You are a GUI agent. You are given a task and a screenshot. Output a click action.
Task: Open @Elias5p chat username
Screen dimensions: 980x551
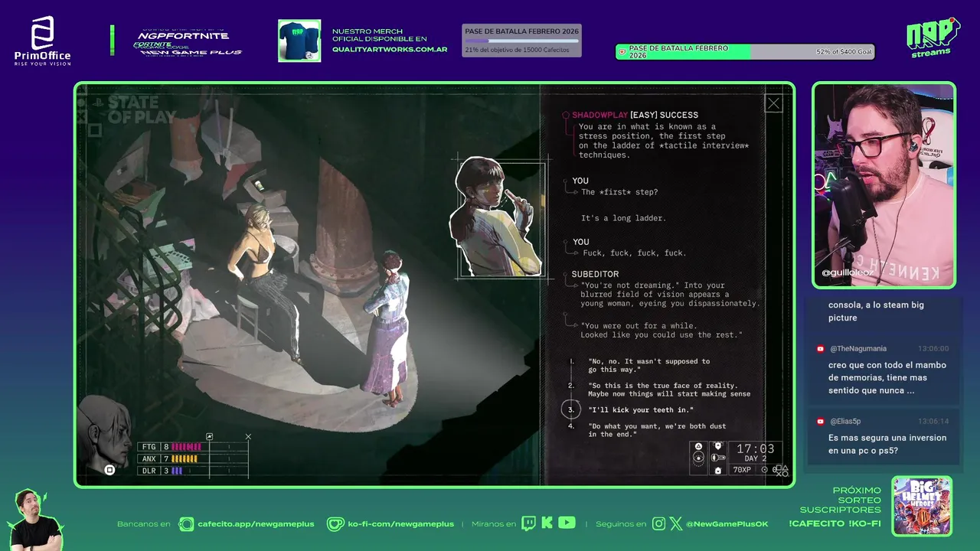pyautogui.click(x=845, y=422)
